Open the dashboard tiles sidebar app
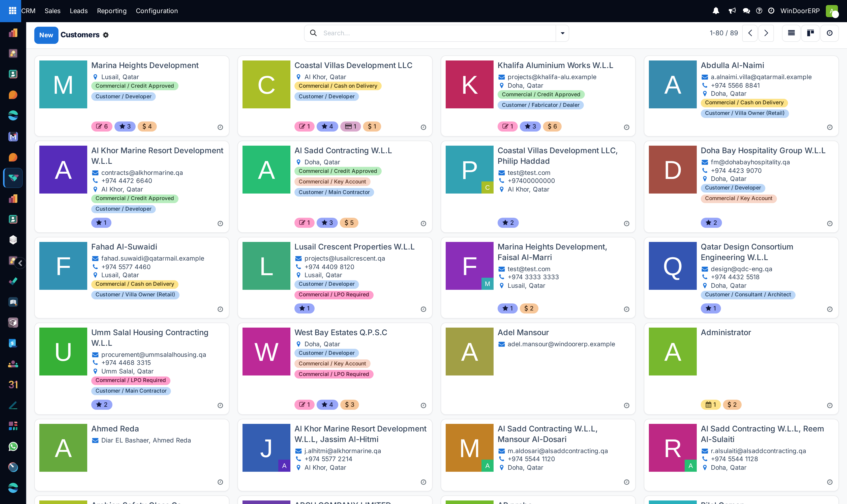Image resolution: width=847 pixels, height=504 pixels. pos(13,426)
